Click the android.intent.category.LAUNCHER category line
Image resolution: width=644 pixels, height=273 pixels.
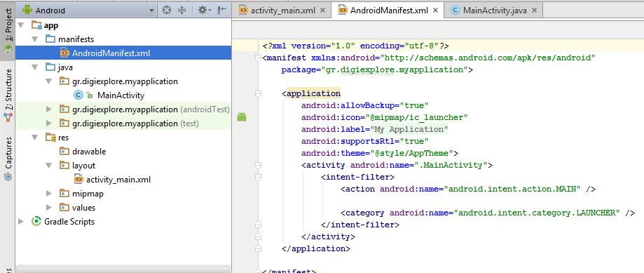click(488, 213)
